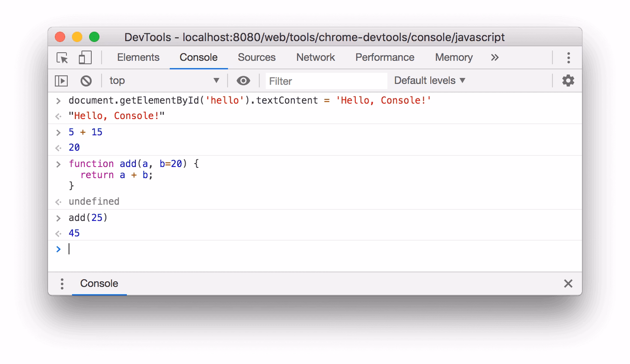Viewport: 630px width, 364px height.
Task: Open the Default levels dropdown
Action: [430, 81]
